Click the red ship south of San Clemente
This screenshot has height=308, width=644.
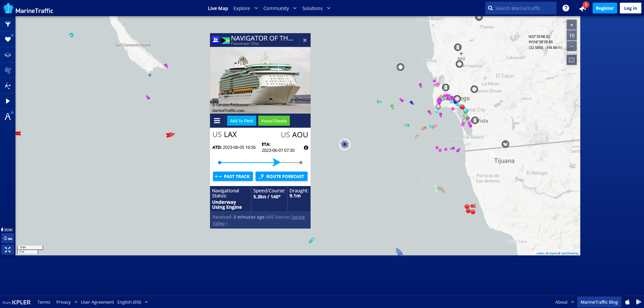tap(170, 135)
